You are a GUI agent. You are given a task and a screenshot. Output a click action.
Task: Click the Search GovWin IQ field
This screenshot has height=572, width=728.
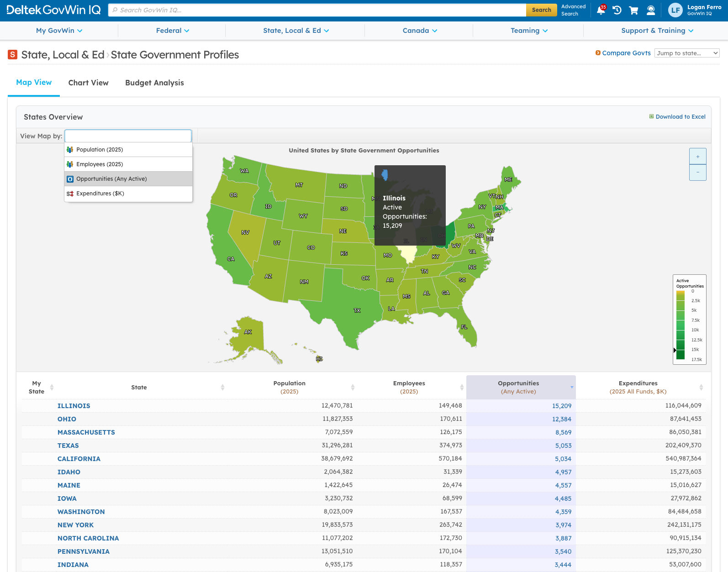click(317, 10)
